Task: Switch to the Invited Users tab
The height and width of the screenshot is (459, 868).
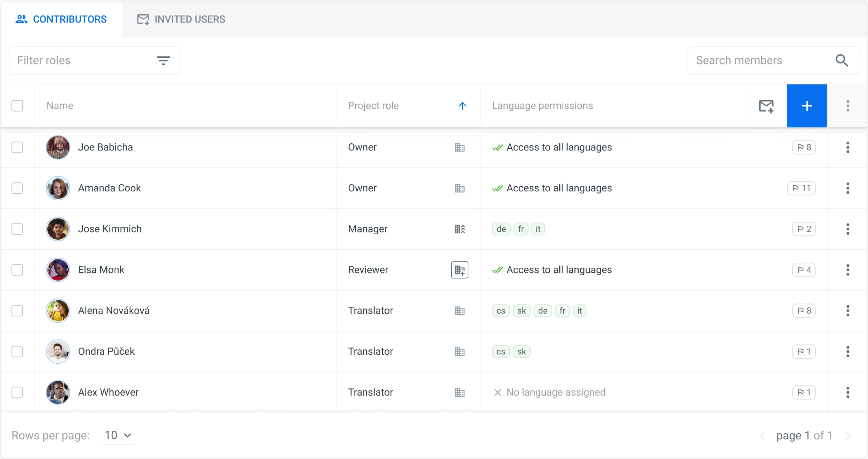Action: (x=181, y=19)
